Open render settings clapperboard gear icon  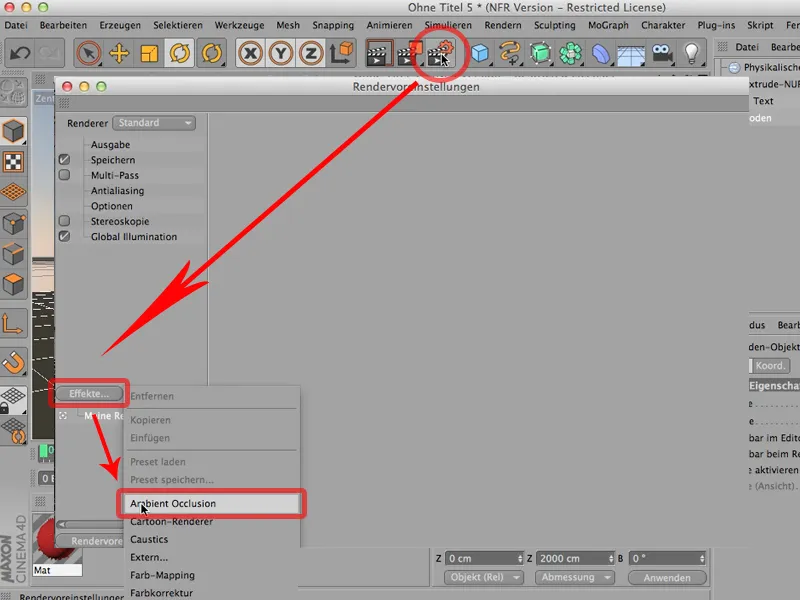coord(439,53)
